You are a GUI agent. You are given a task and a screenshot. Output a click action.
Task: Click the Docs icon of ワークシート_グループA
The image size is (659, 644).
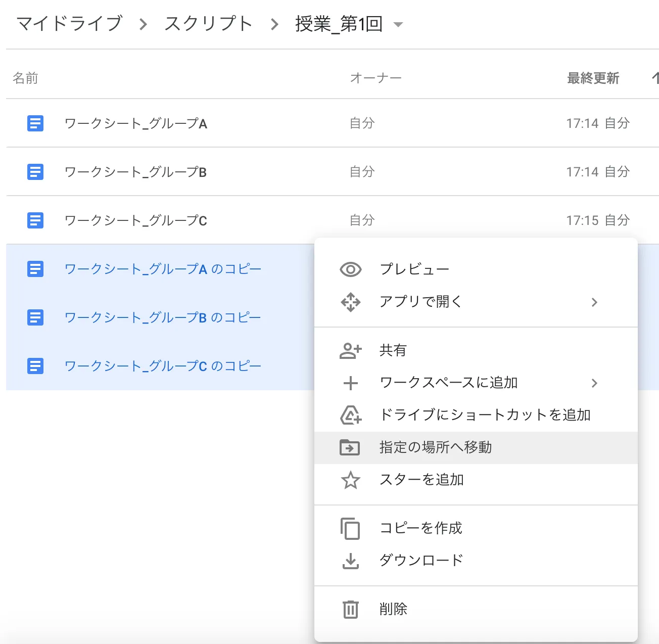(x=35, y=123)
